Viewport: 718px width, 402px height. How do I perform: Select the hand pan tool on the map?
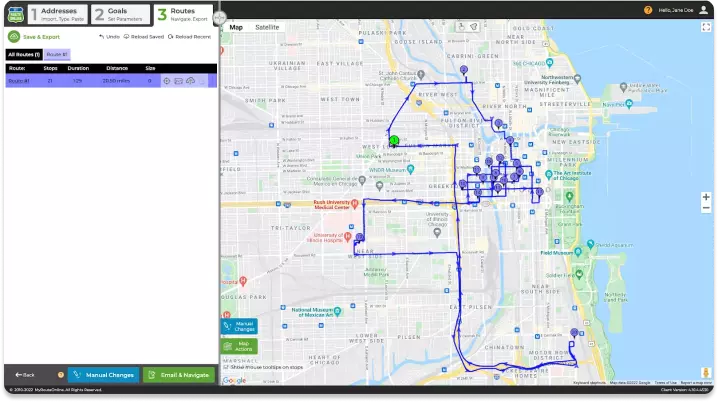click(x=462, y=27)
